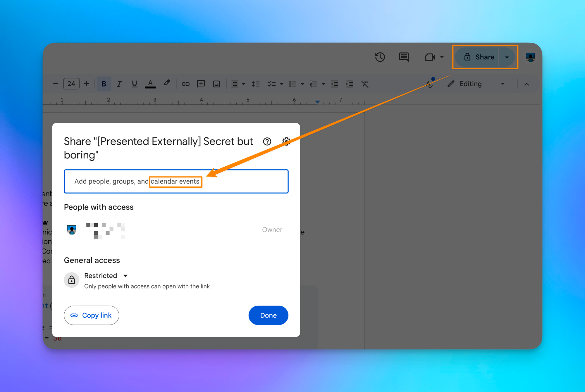
Task: Toggle bold formatting button
Action: (x=104, y=84)
